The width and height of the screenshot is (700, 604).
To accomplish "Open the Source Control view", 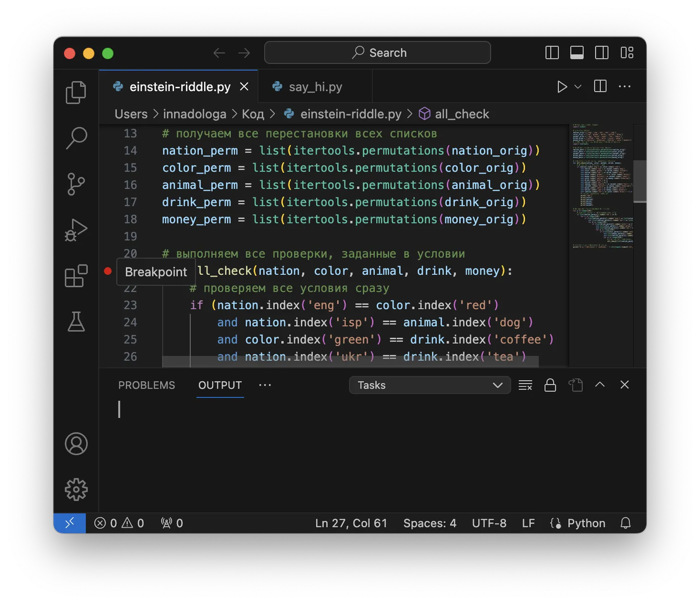I will (76, 184).
